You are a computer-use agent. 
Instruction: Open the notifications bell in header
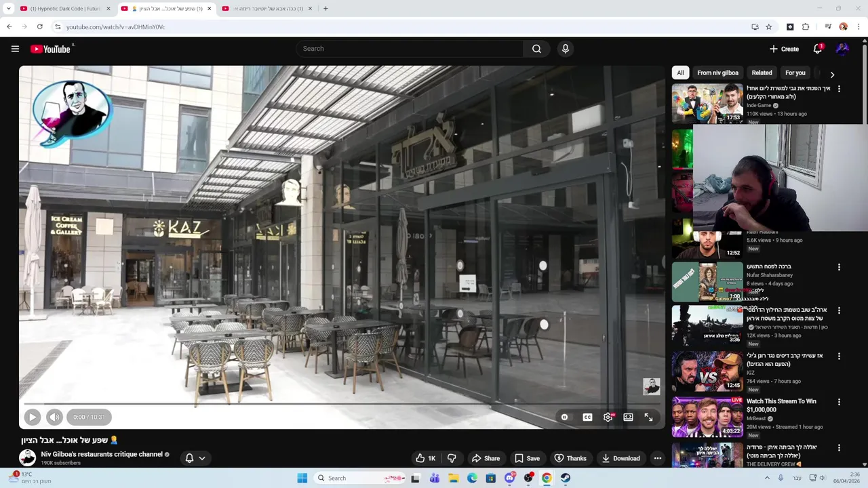pos(818,49)
